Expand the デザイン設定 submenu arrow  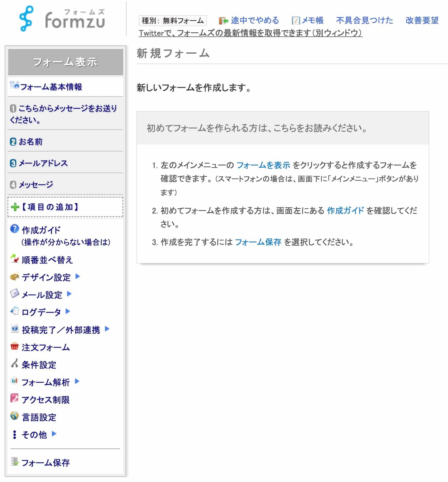click(77, 276)
